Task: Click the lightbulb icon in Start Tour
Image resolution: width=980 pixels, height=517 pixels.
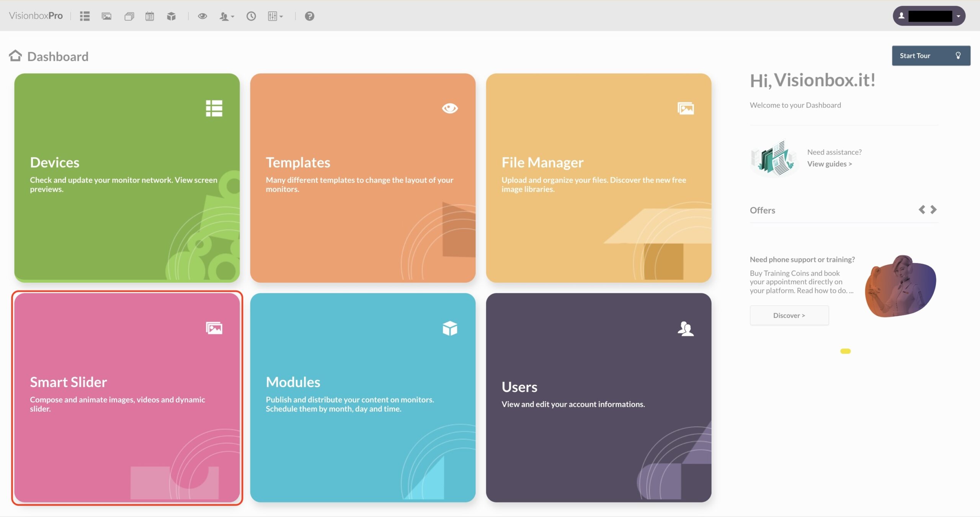Action: [958, 56]
